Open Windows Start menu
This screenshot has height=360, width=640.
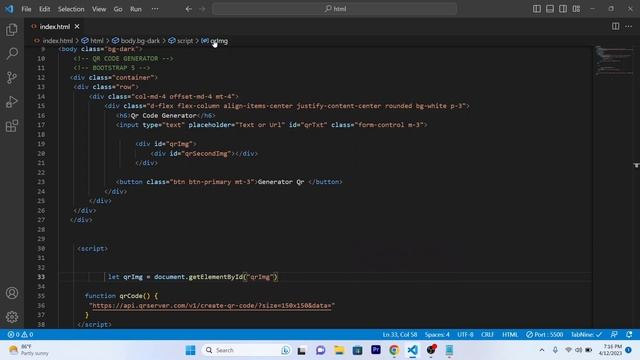(190, 350)
